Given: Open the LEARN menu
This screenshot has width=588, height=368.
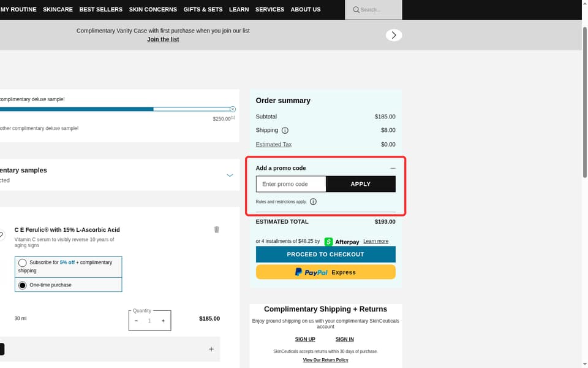Looking at the screenshot, I should (239, 9).
